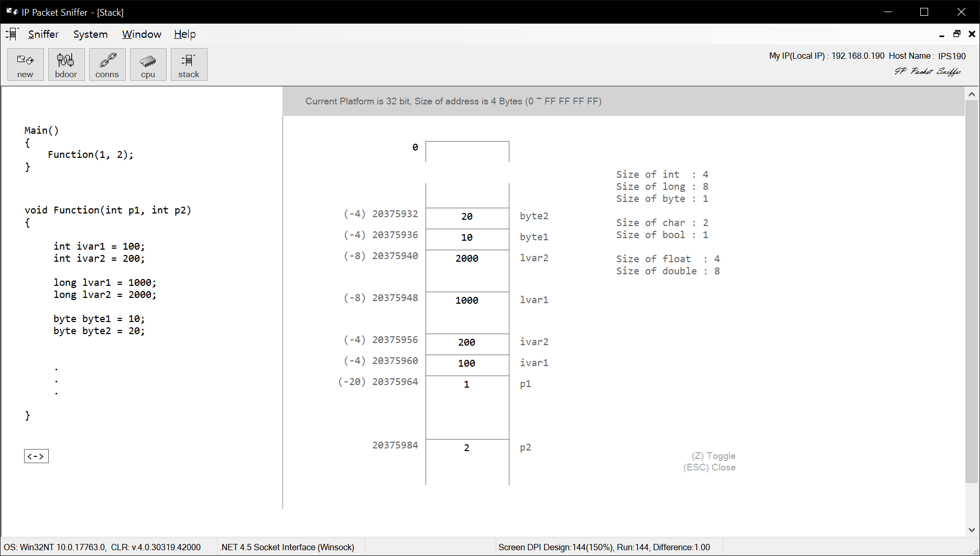Image resolution: width=980 pixels, height=556 pixels.
Task: Launch the CPU inspection tool
Action: (x=148, y=64)
